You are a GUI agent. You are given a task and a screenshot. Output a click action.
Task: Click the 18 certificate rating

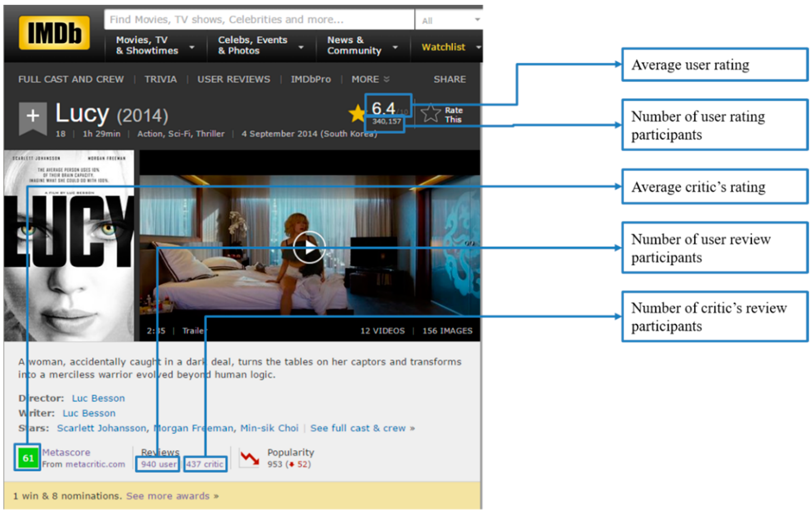(60, 134)
